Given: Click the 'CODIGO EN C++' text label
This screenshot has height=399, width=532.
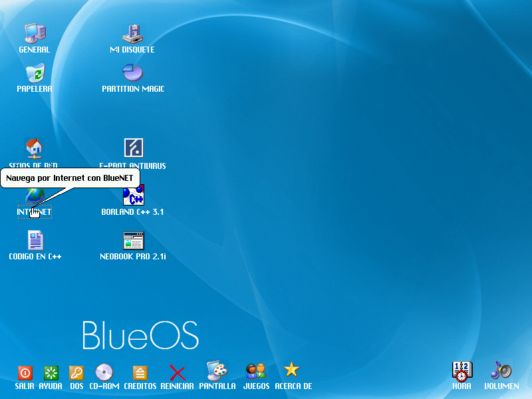Looking at the screenshot, I should point(35,257).
